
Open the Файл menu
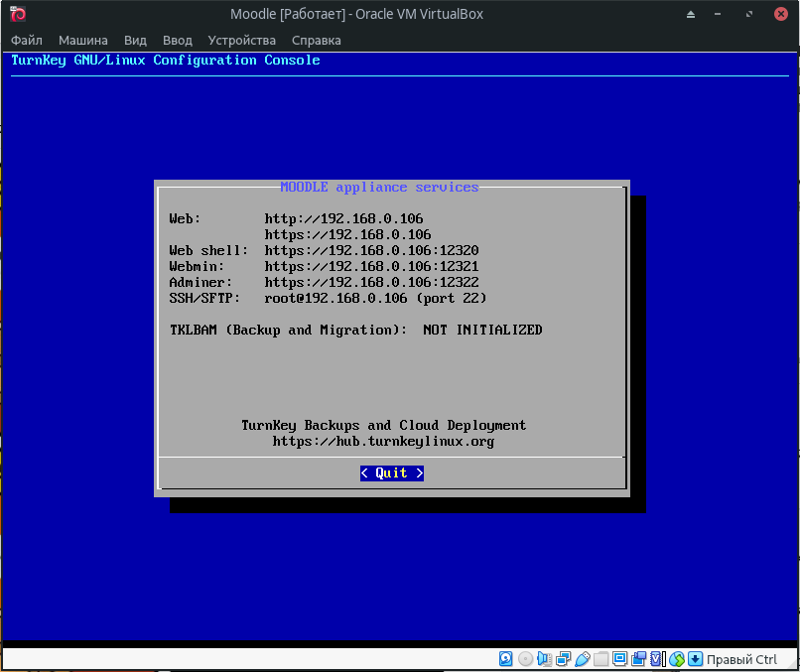[x=27, y=41]
